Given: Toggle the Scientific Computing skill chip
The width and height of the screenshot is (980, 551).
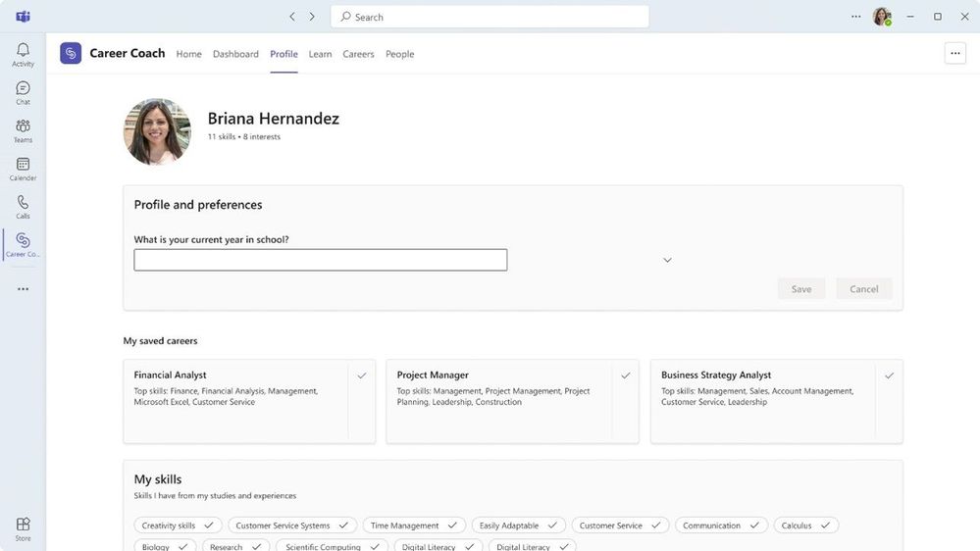Looking at the screenshot, I should 332,546.
